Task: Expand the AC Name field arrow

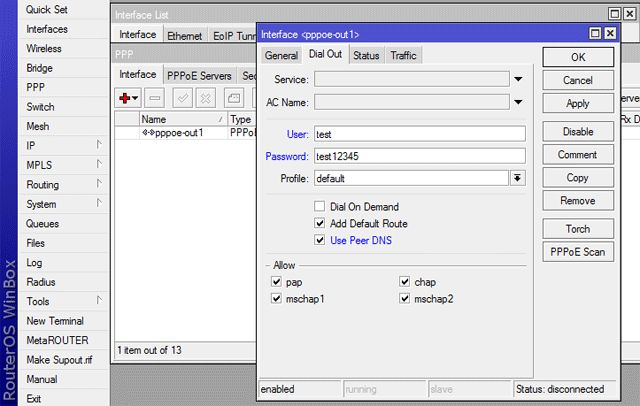Action: [518, 101]
